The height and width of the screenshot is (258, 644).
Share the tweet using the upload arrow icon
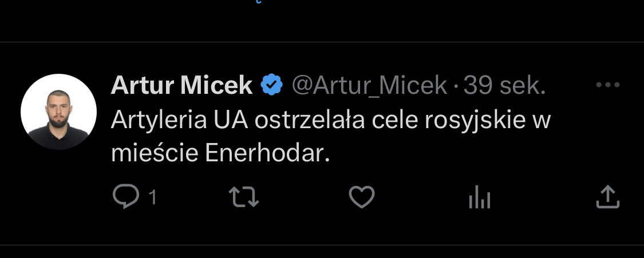608,197
